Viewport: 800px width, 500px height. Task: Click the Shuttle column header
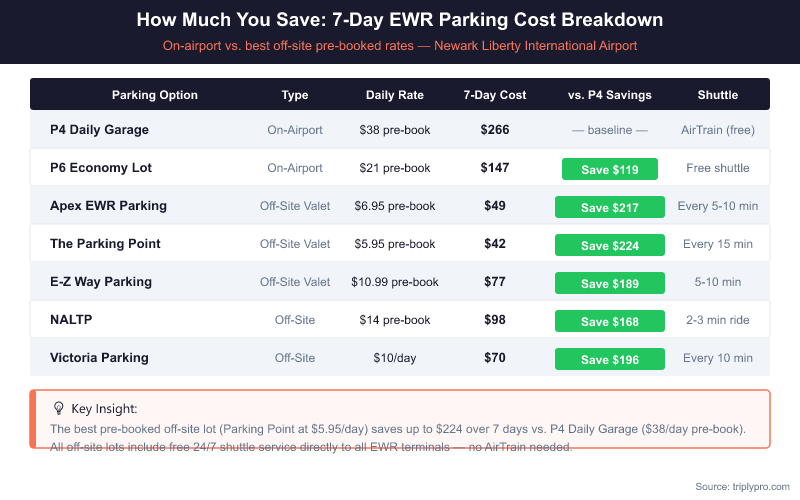(x=717, y=95)
